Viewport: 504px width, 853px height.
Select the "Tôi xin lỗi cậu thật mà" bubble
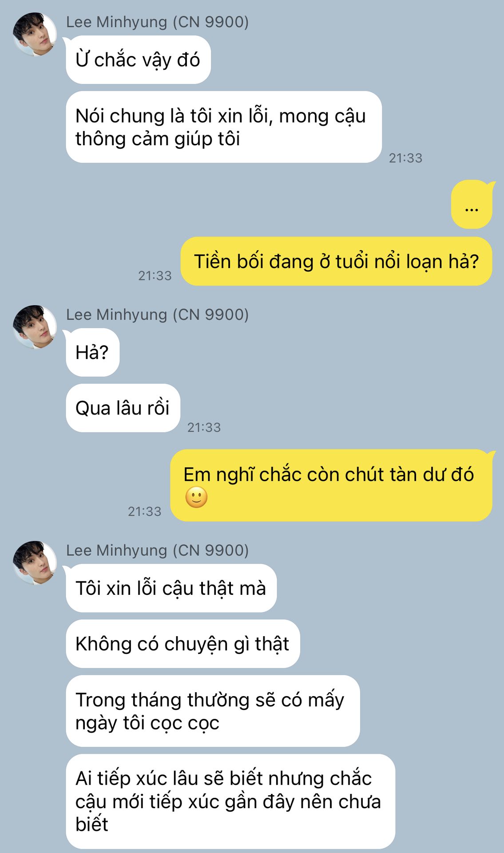(x=171, y=588)
